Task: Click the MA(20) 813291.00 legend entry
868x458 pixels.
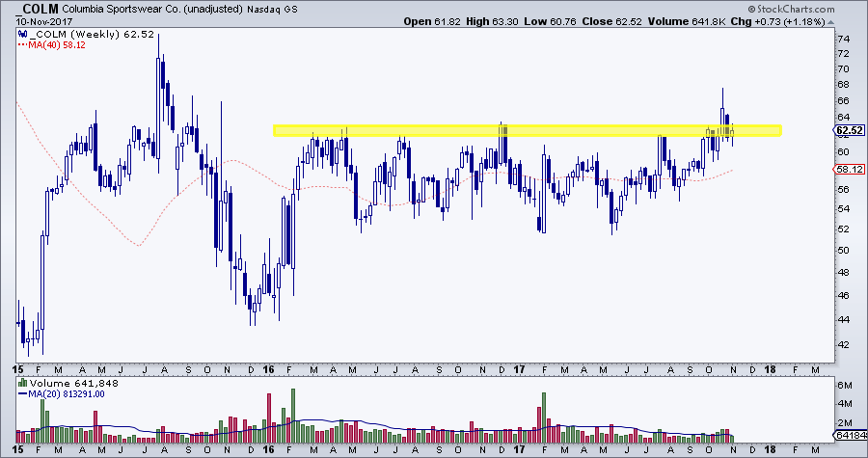Action: click(62, 394)
